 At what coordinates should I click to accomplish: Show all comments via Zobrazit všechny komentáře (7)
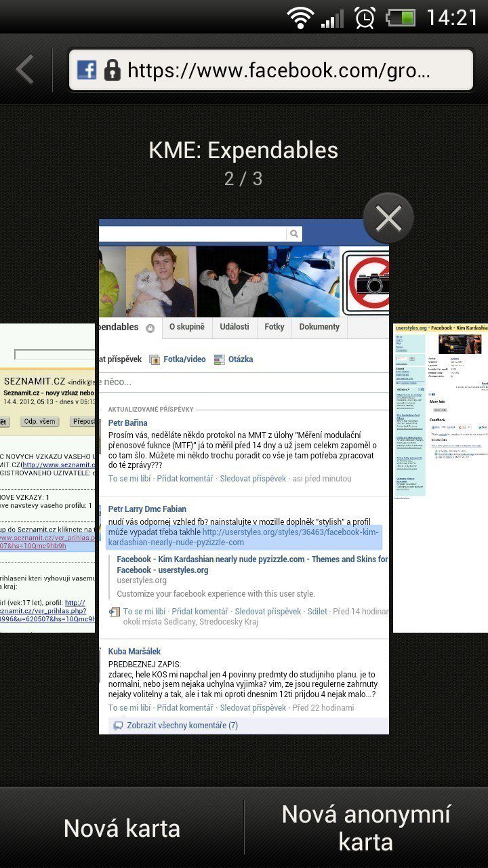pos(182,726)
